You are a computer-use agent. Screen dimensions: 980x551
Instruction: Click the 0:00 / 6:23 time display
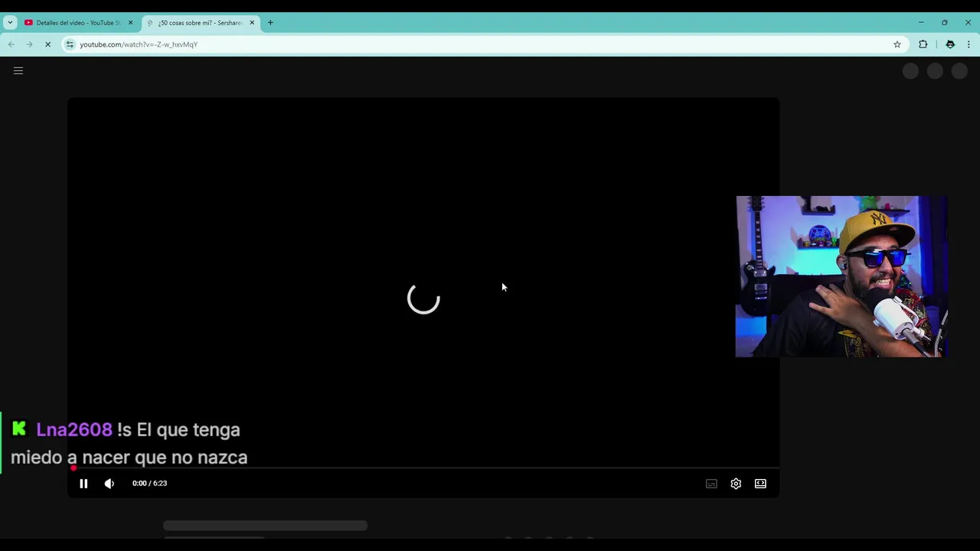point(149,484)
